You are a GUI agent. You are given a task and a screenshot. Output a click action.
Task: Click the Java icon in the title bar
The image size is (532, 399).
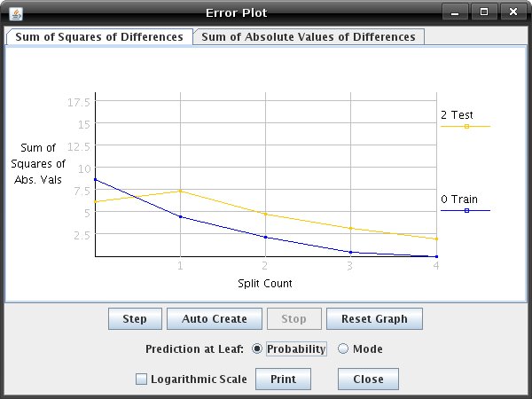coord(16,13)
